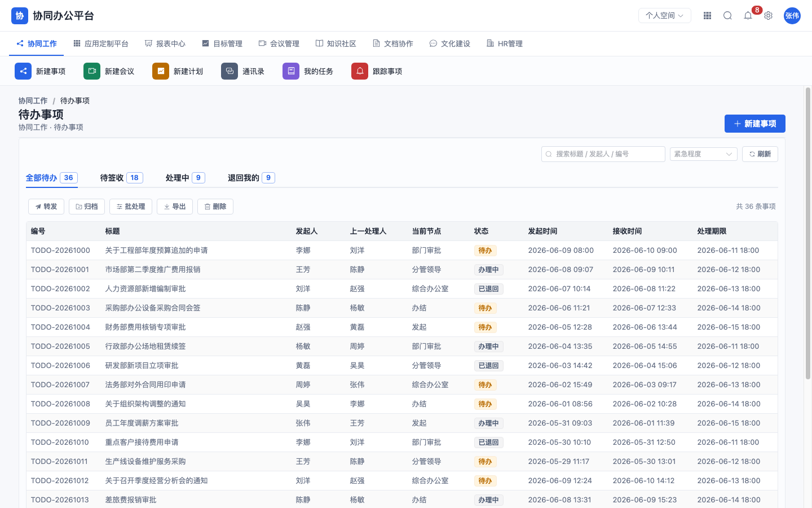Open notifications bell with badge 8

tap(748, 16)
